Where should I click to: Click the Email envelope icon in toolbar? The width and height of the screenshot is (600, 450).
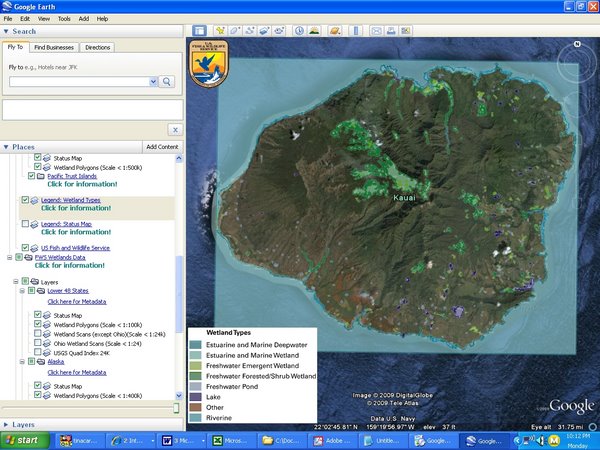point(376,31)
